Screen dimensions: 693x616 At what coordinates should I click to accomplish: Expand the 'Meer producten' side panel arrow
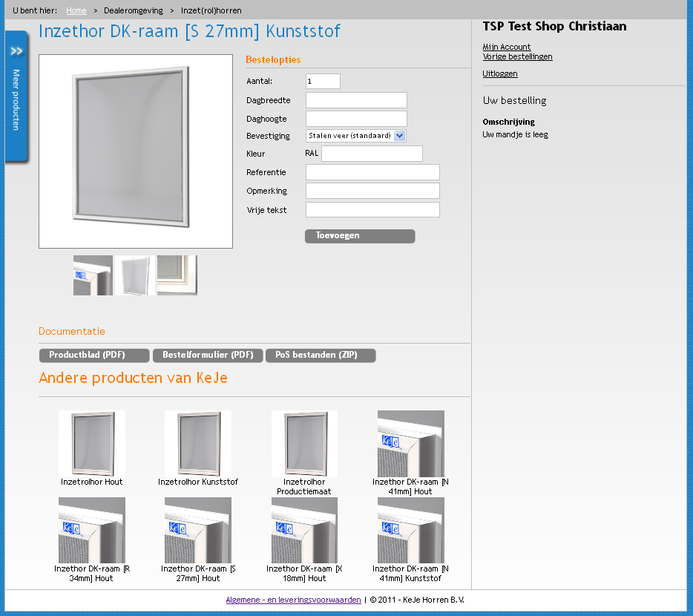click(x=16, y=51)
